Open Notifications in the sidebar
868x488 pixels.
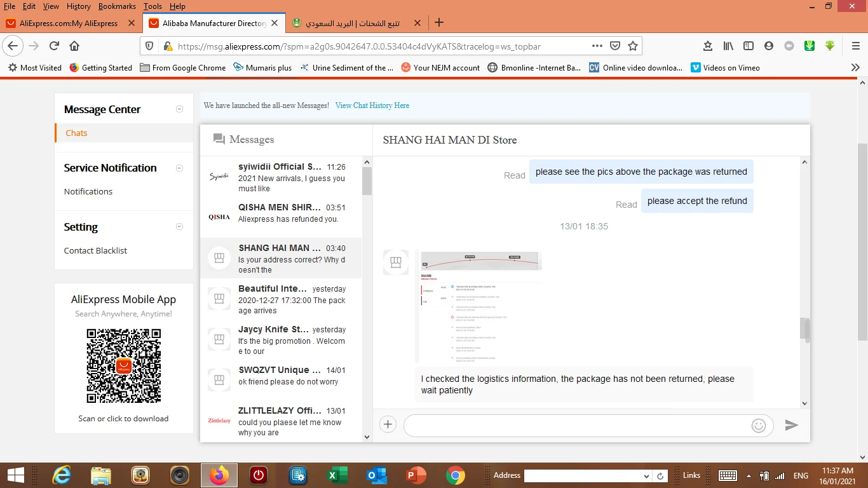tap(88, 191)
